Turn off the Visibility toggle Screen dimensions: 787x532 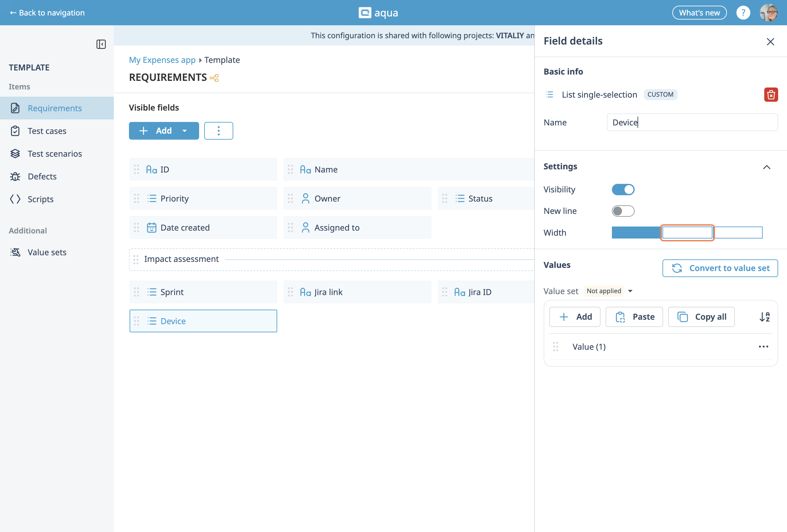[x=623, y=190]
